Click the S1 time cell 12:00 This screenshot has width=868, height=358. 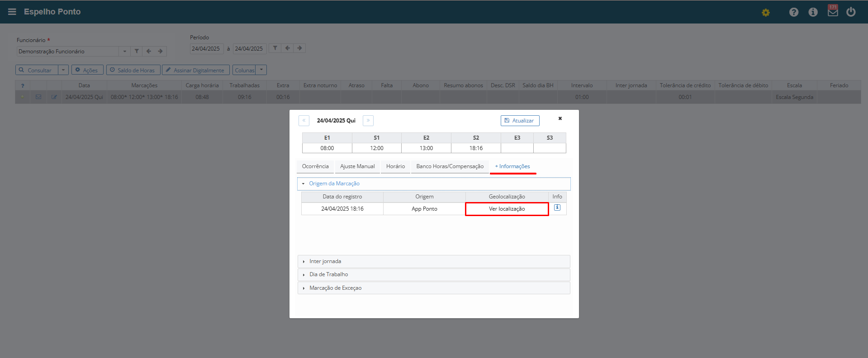[377, 148]
